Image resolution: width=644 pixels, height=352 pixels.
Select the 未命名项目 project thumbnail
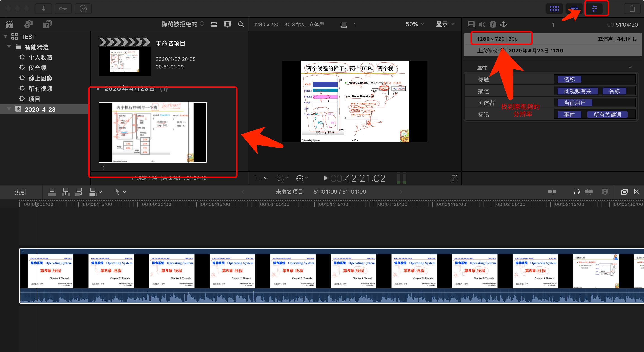125,57
